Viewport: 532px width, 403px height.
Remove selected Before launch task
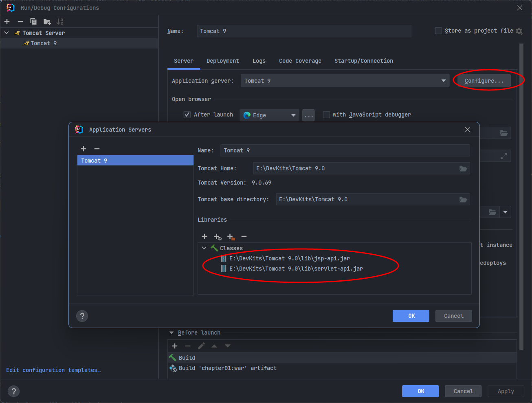click(188, 346)
